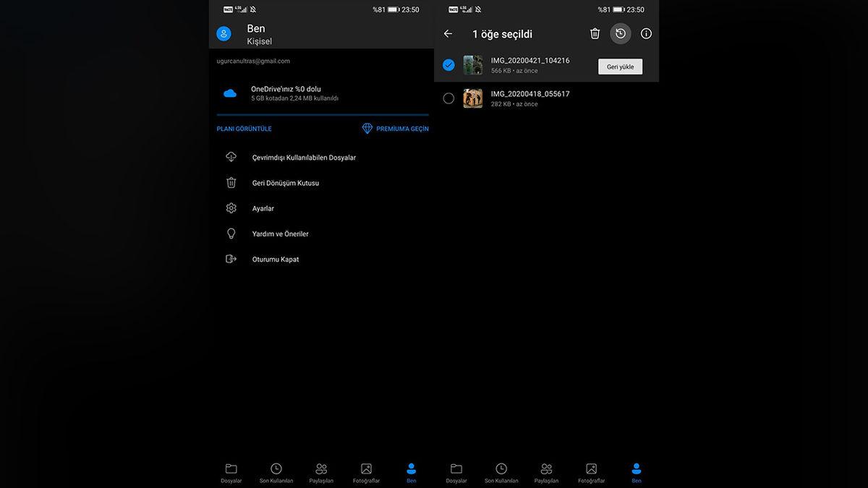Image resolution: width=868 pixels, height=488 pixels.
Task: Tap the Premium diamond icon
Action: [x=367, y=129]
